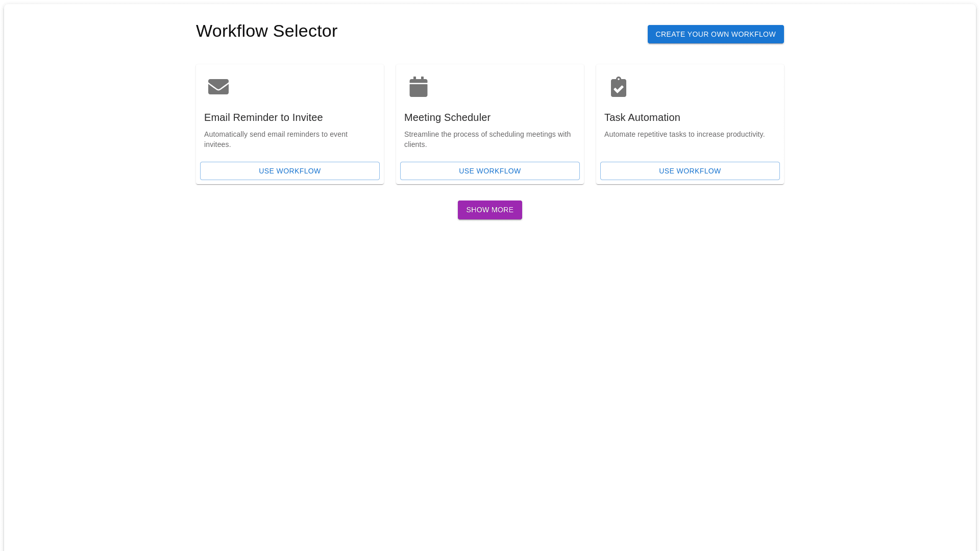Screen dimensions: 980x551
Task: Click the envelope icon on Email Reminder card
Action: (218, 87)
